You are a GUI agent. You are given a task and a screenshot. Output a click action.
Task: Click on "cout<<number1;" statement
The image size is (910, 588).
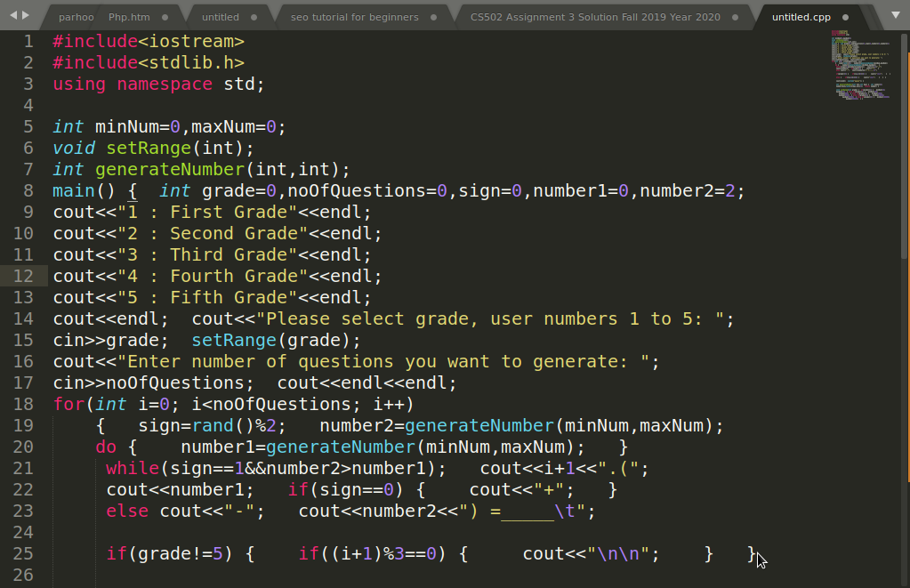pos(180,490)
